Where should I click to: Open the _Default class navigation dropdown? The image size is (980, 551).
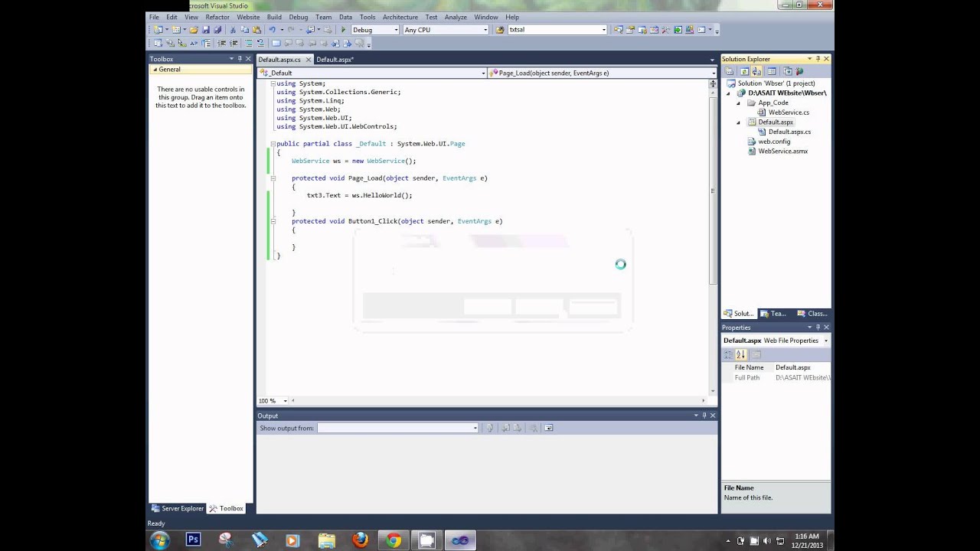483,73
